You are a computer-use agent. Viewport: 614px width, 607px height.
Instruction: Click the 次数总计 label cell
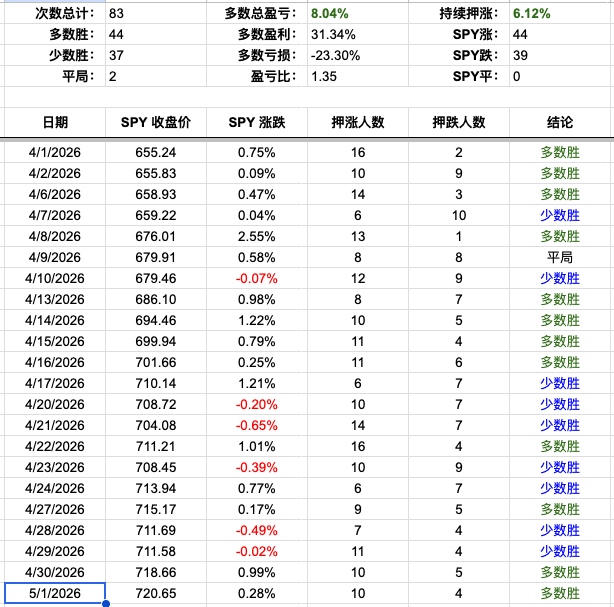pos(55,13)
